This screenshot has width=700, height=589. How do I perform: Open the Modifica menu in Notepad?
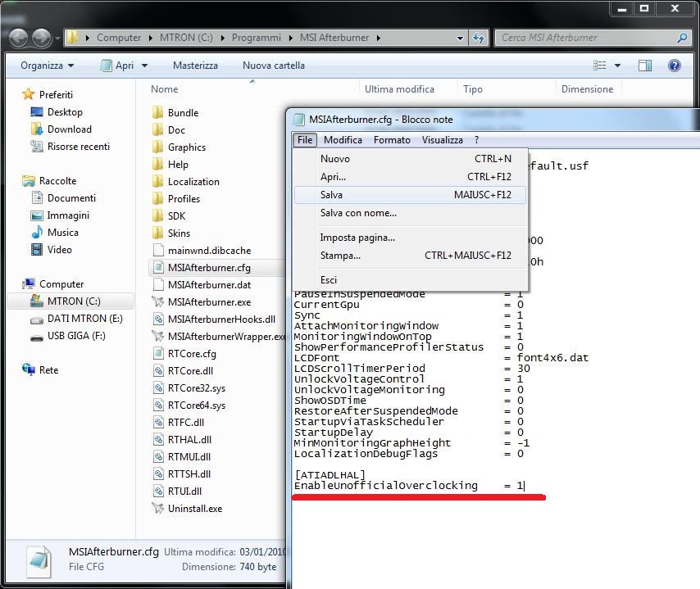pyautogui.click(x=343, y=139)
